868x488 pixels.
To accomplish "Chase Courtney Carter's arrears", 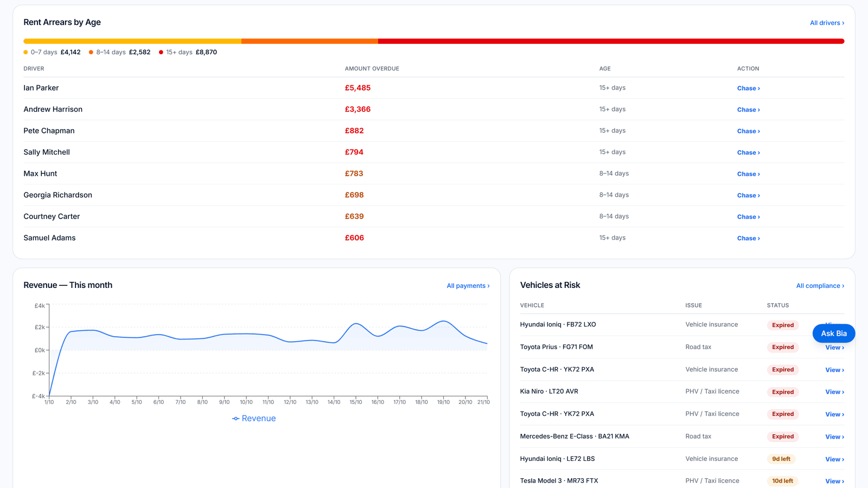I will [748, 217].
